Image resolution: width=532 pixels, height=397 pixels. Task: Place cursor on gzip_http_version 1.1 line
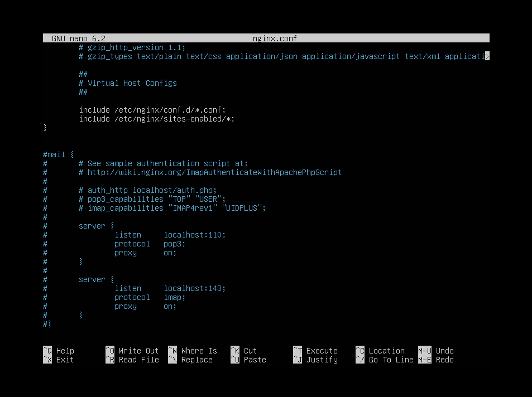(x=132, y=47)
